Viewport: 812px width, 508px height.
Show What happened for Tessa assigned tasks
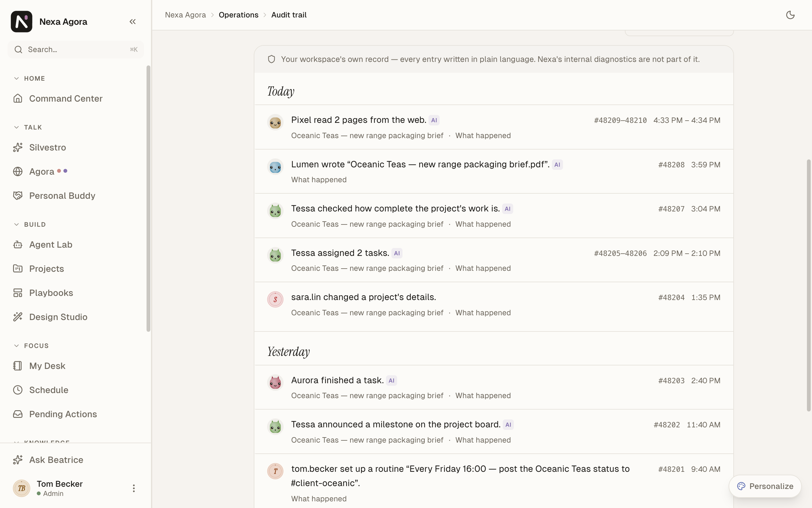point(483,268)
